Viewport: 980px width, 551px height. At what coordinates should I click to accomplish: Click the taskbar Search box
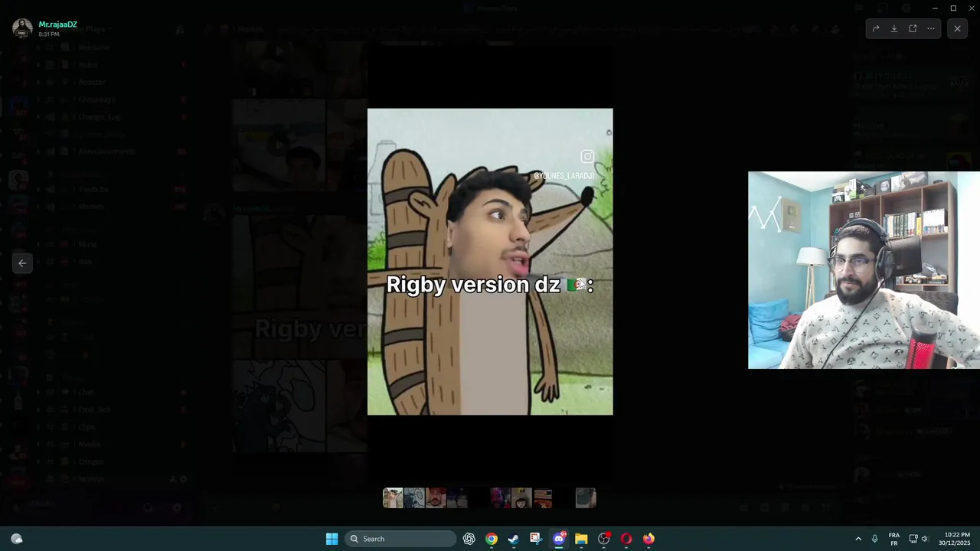(x=400, y=539)
